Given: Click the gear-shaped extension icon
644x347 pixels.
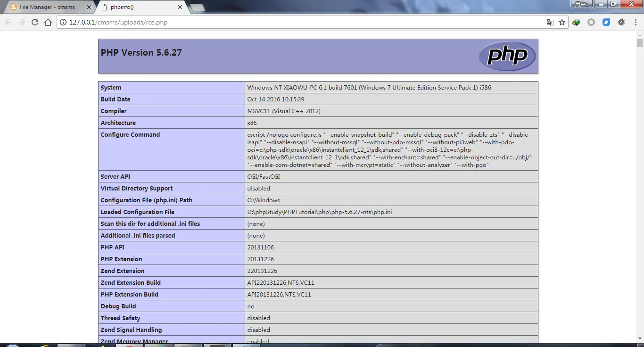Looking at the screenshot, I should (x=621, y=22).
